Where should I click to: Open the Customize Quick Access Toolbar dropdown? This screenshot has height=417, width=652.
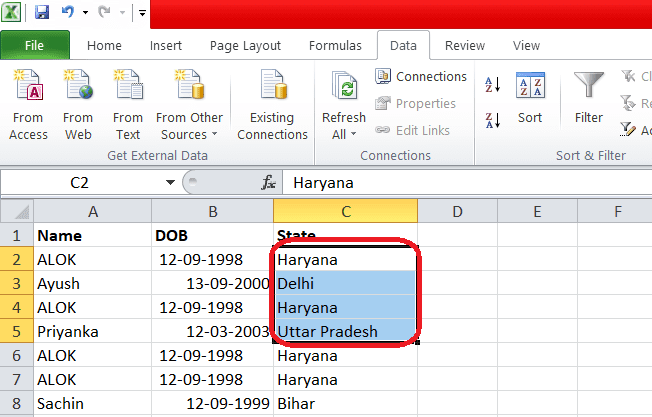142,13
